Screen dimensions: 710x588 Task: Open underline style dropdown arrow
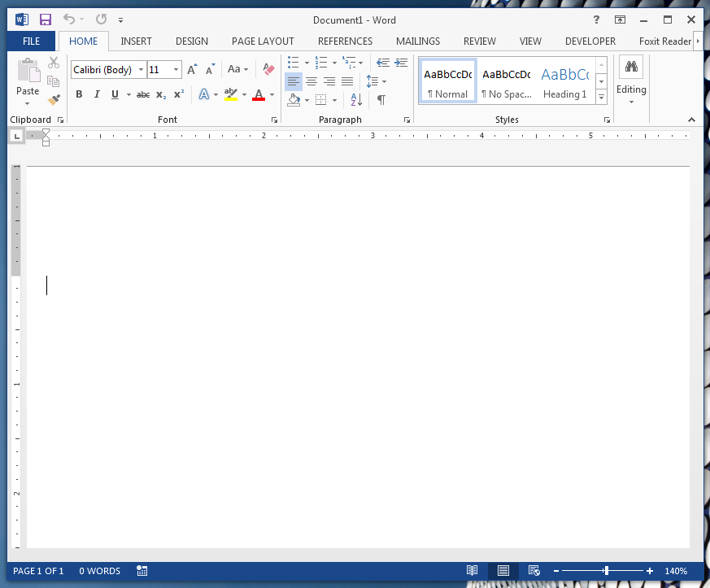(128, 94)
